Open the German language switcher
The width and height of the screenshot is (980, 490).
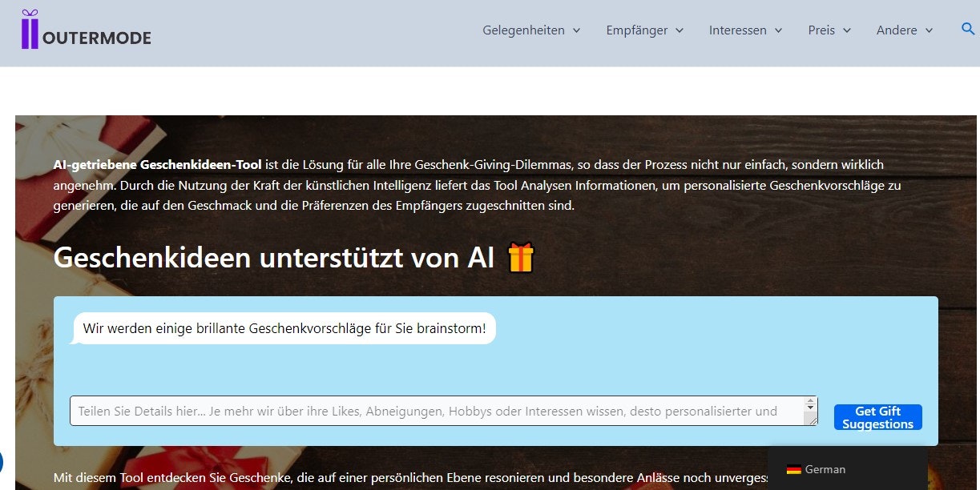tap(847, 470)
